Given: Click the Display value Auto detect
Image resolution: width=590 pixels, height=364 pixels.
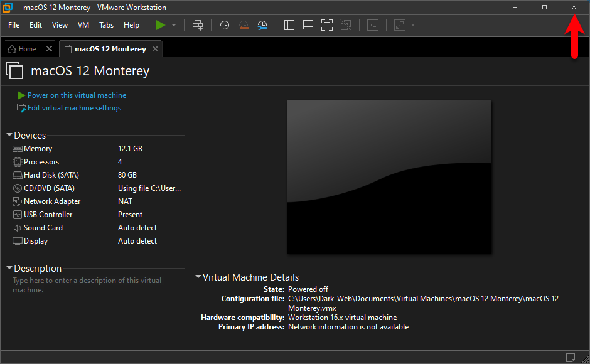Looking at the screenshot, I should pos(137,241).
